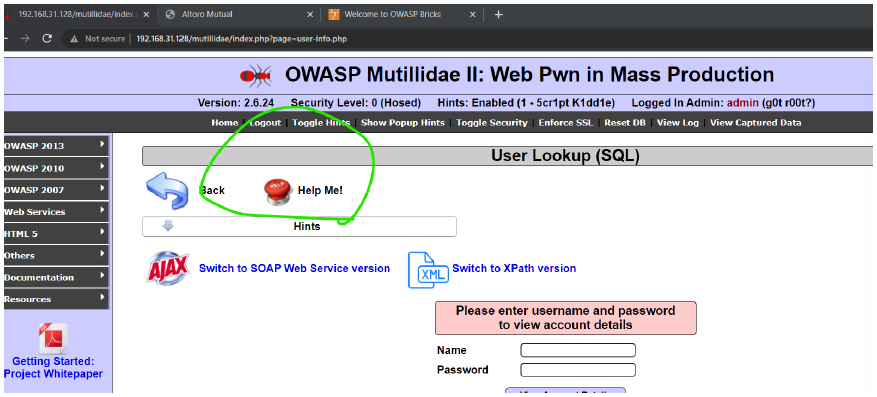Expand the OWASP 2013 menu
The width and height of the screenshot is (877, 397).
point(56,146)
